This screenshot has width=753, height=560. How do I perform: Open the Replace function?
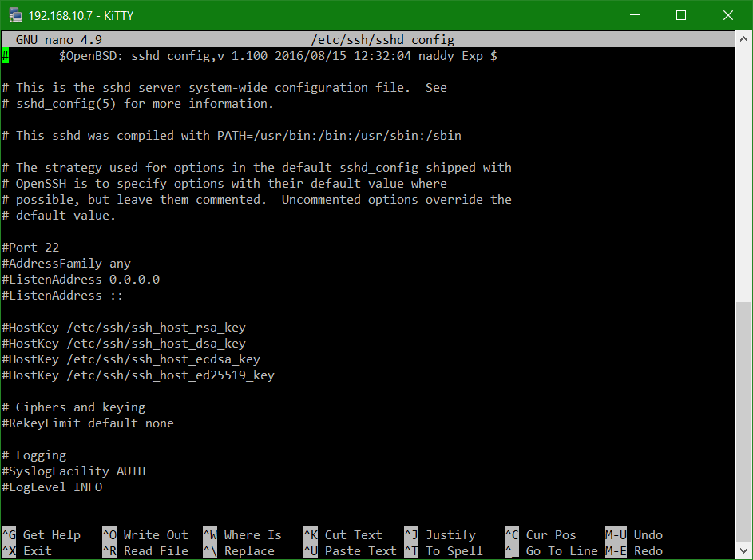247,550
